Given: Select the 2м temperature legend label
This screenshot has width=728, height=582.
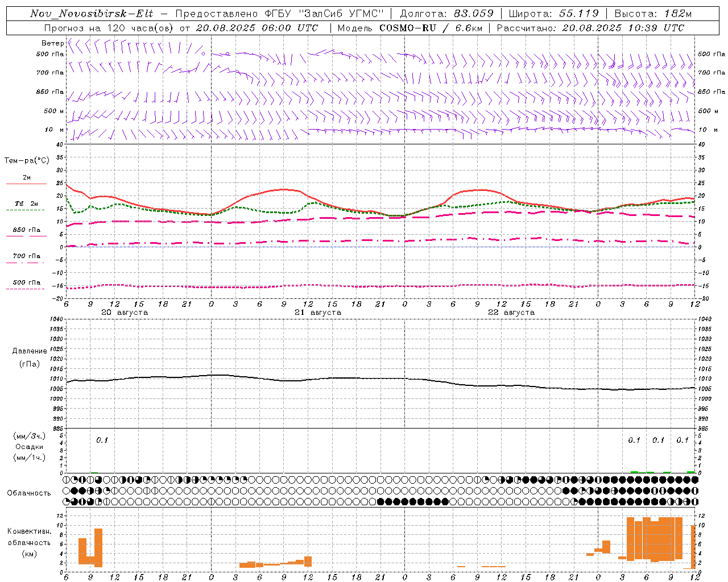Looking at the screenshot, I should [27, 177].
